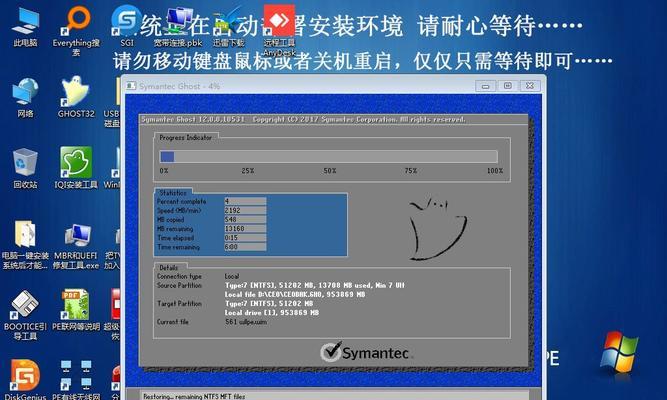667x400 pixels.
Task: Click the Restoring NTFS MFT files status
Action: point(194,396)
